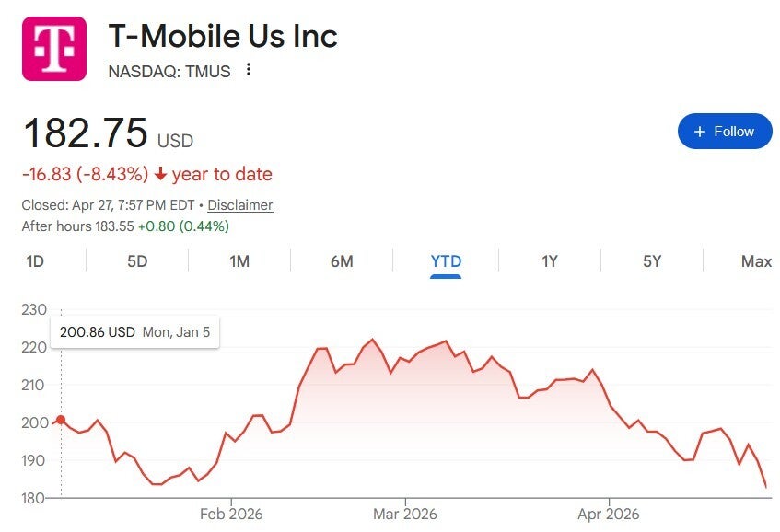Screen dimensions: 780x532
Task: Open the Max time range view
Action: pyautogui.click(x=755, y=261)
